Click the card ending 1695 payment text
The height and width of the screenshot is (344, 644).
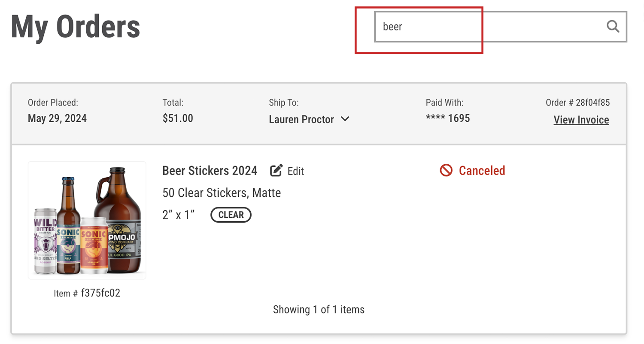448,118
